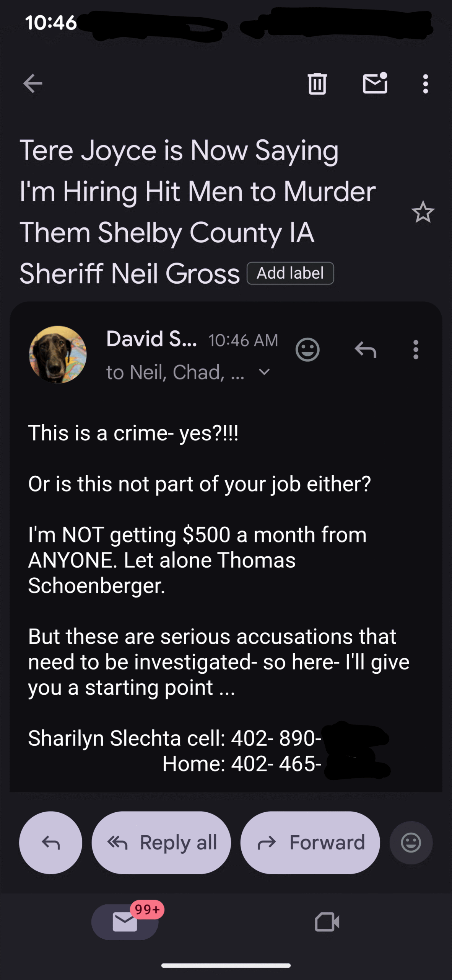Tap sender name David S...
Screen dimensions: 452x980
tap(151, 339)
